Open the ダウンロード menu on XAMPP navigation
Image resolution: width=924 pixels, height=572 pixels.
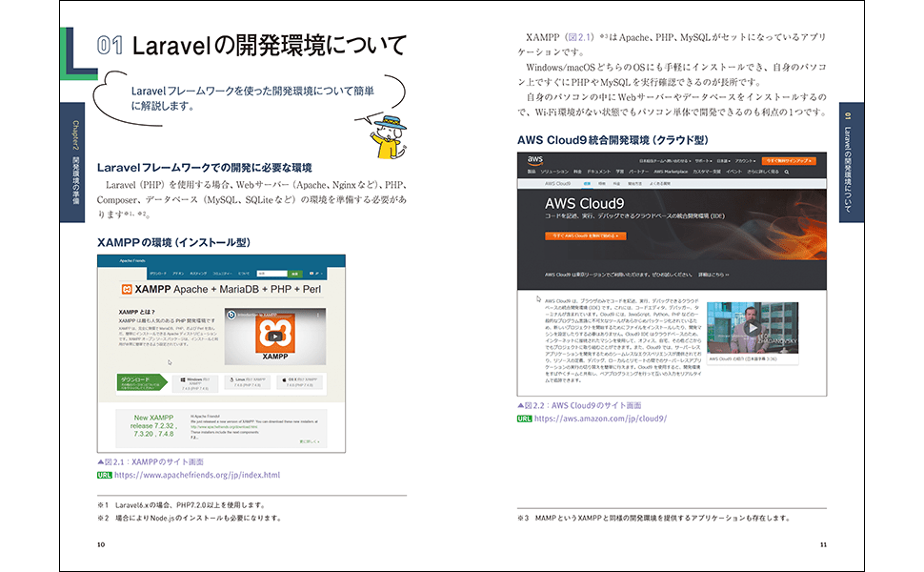pyautogui.click(x=158, y=274)
